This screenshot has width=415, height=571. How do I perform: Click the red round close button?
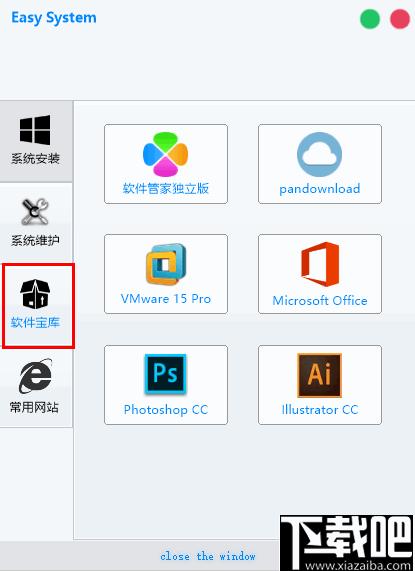[x=400, y=19]
